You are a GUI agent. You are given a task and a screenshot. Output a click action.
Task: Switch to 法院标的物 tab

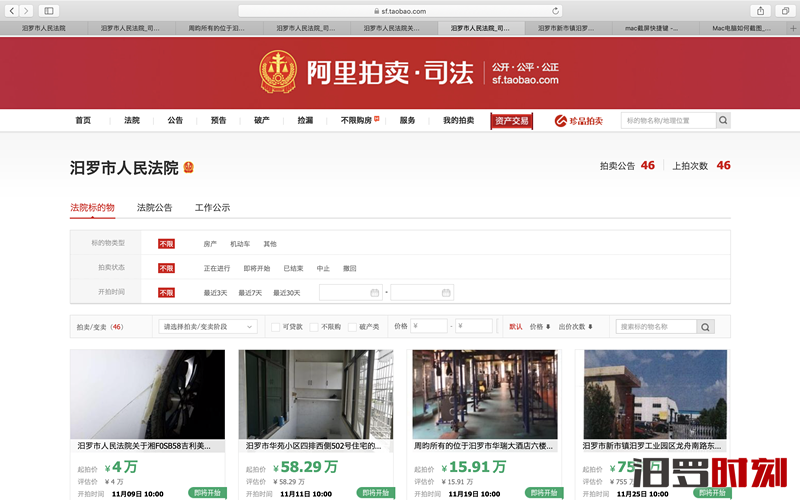[x=92, y=208]
